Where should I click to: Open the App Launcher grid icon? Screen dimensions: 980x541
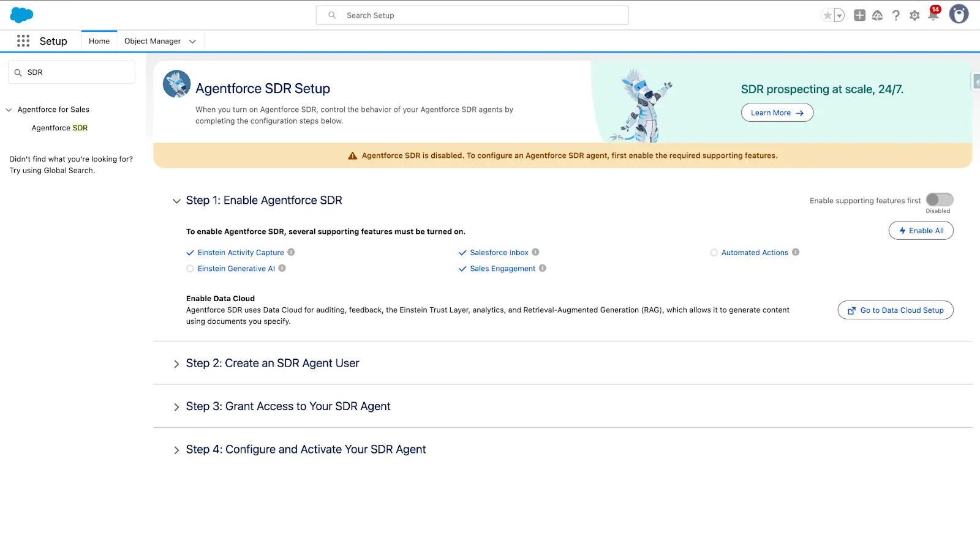click(x=23, y=41)
